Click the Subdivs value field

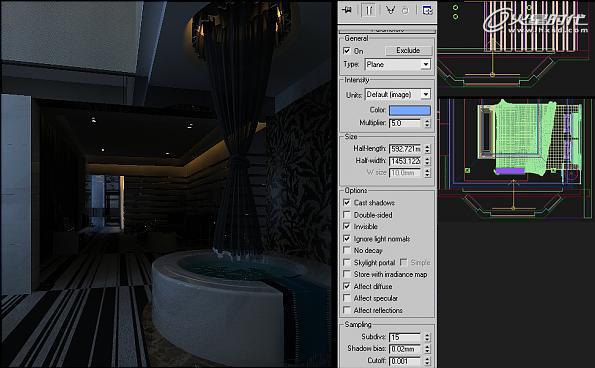[405, 337]
